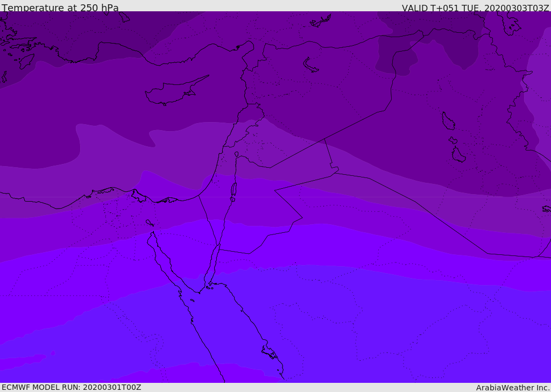Click the Nile delta coastal lagoon

click(139, 196)
